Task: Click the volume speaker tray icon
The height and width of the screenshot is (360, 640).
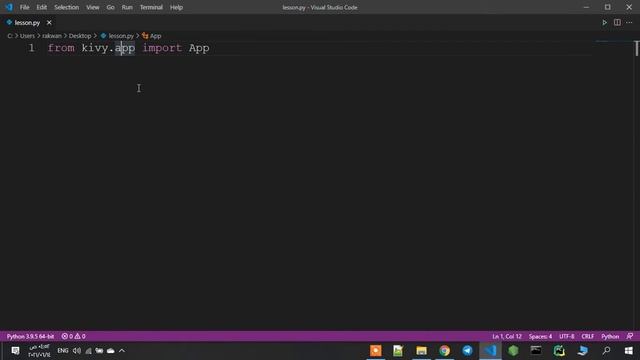Action: point(77,351)
